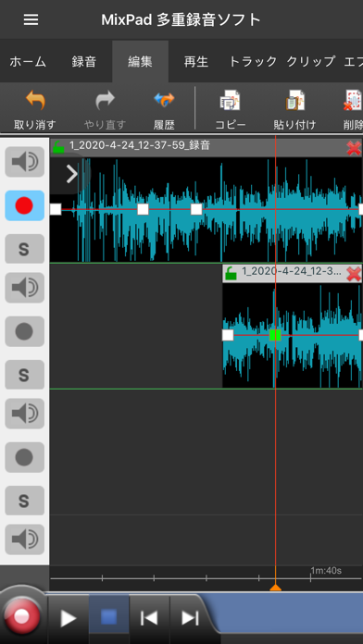This screenshot has width=363, height=644.
Task: Open the 履歴 history icon
Action: (x=164, y=101)
